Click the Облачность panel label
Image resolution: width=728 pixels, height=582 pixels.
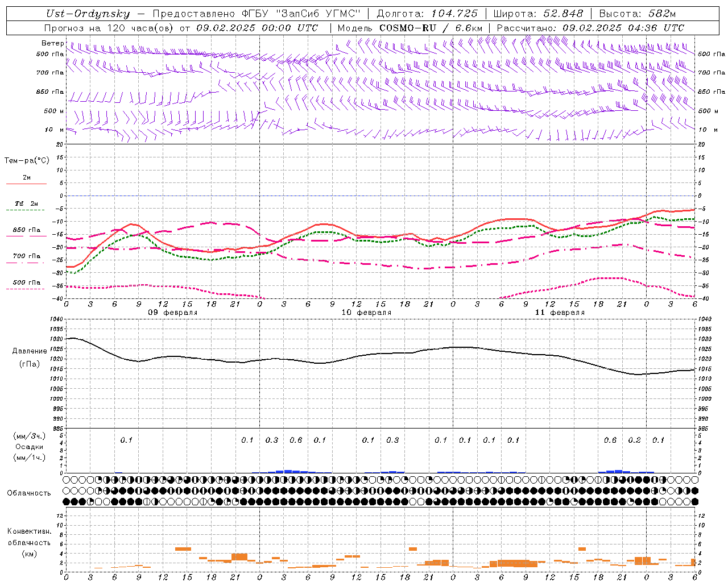click(x=29, y=493)
